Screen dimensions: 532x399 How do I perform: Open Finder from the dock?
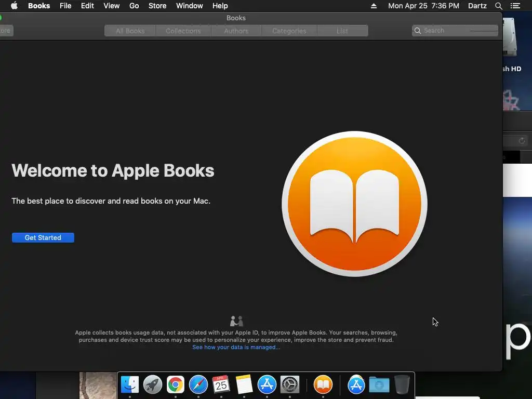[x=129, y=384]
